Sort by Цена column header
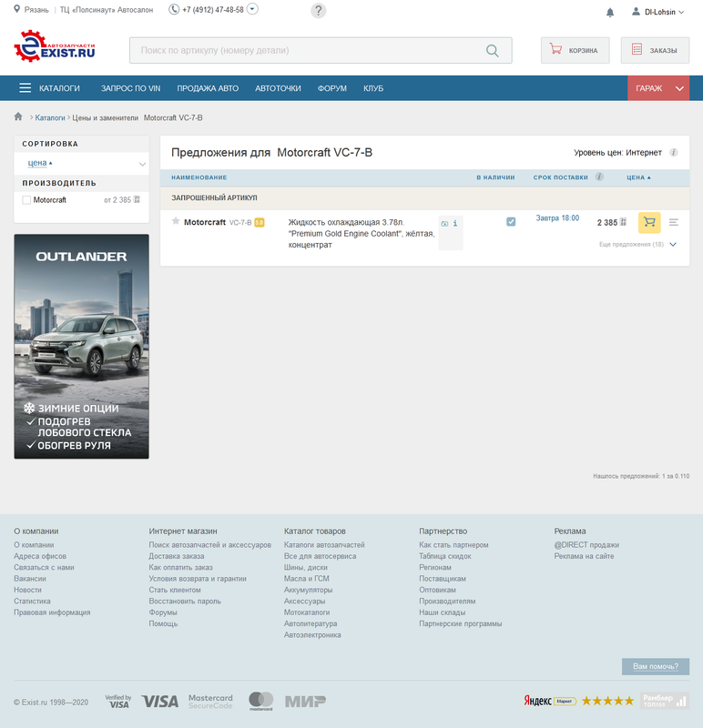The height and width of the screenshot is (728, 703). click(638, 177)
